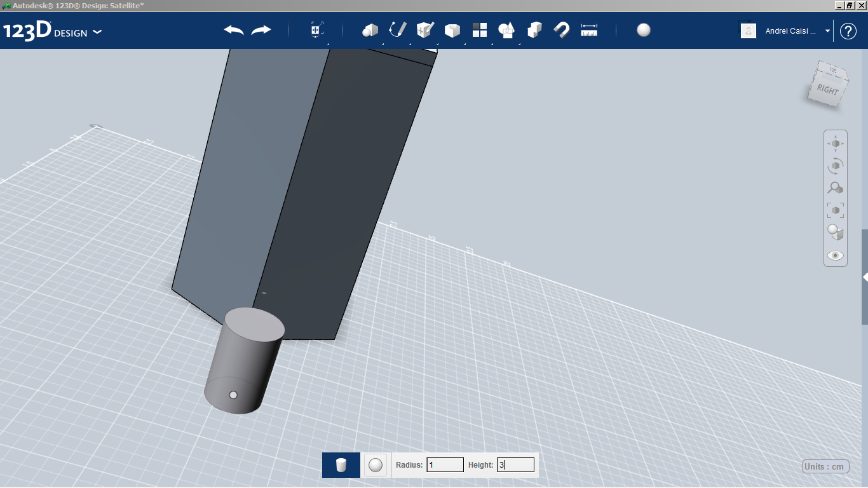Click the Andrei Caisi user name
868x488 pixels.
click(790, 30)
